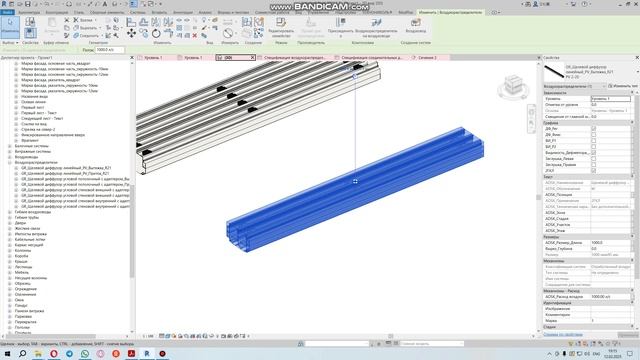The height and width of the screenshot is (360, 640).
Task: Open the Вставить ribbon tab
Action: coord(159,13)
